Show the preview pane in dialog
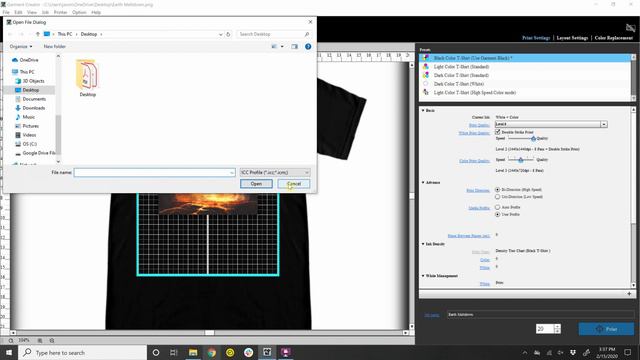 (295, 47)
